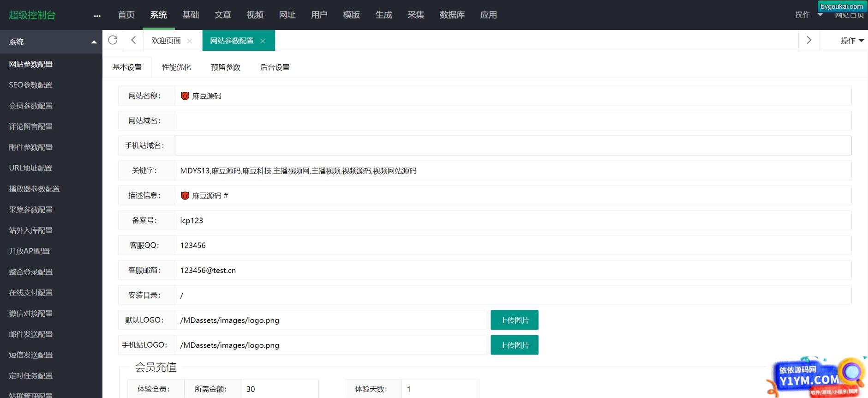Open 评论留言配置 in sidebar
This screenshot has height=398, width=868.
(x=31, y=127)
